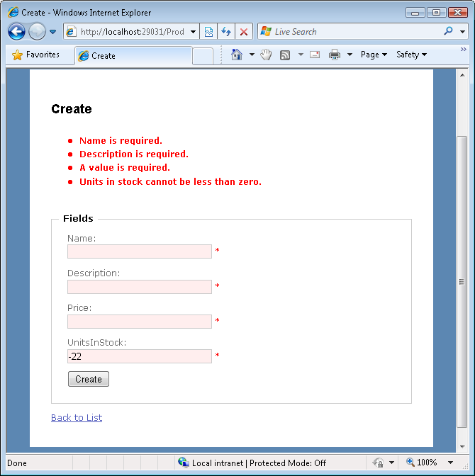Click the scrollbar up arrow

coord(462,75)
